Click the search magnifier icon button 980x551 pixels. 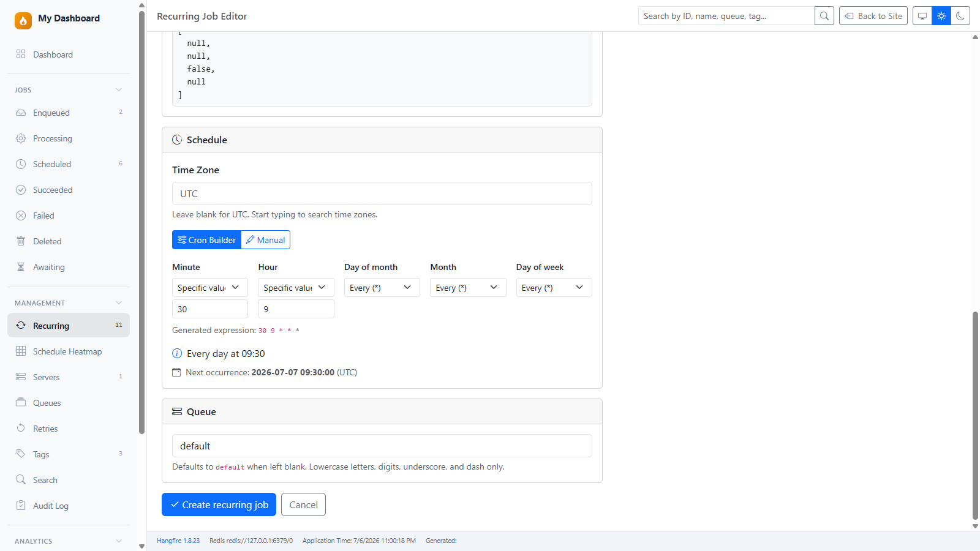click(824, 16)
